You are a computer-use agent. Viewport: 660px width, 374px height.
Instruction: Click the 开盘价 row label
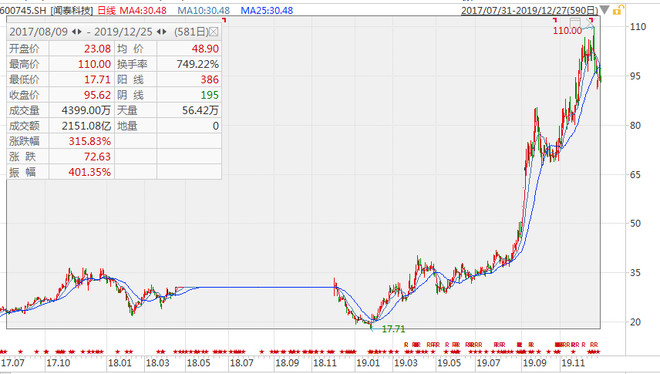tap(24, 49)
